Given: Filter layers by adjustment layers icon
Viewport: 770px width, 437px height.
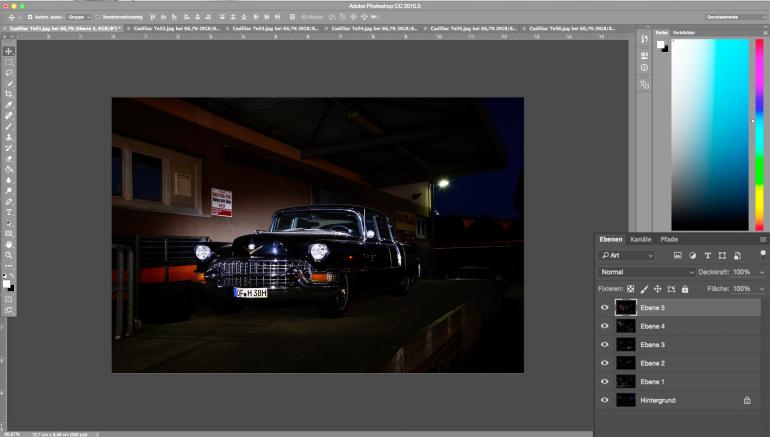Looking at the screenshot, I should (x=692, y=255).
